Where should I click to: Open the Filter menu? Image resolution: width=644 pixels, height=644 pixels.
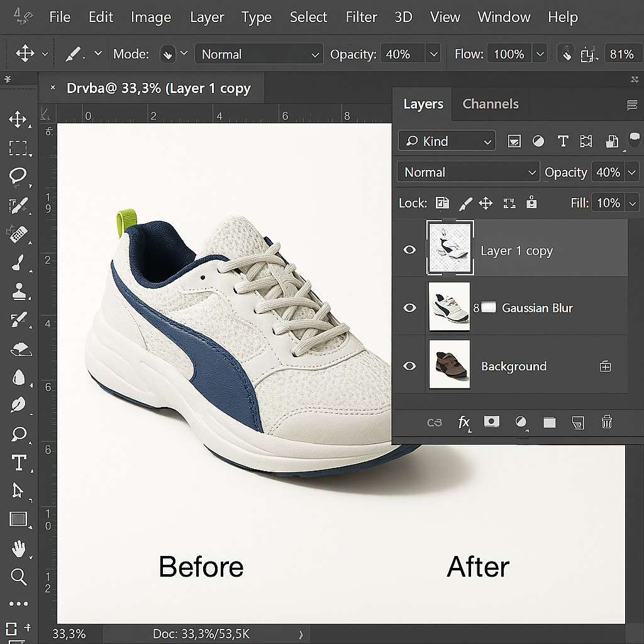point(361,17)
